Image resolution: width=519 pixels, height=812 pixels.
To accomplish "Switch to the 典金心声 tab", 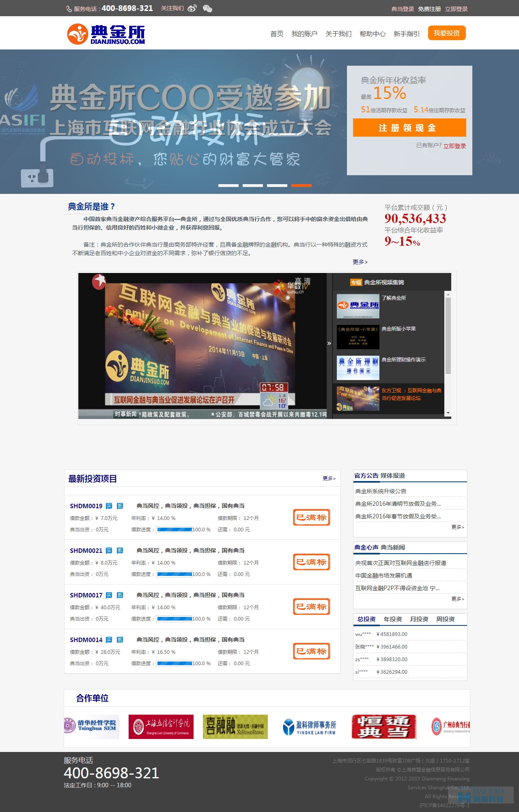I will pos(366,547).
